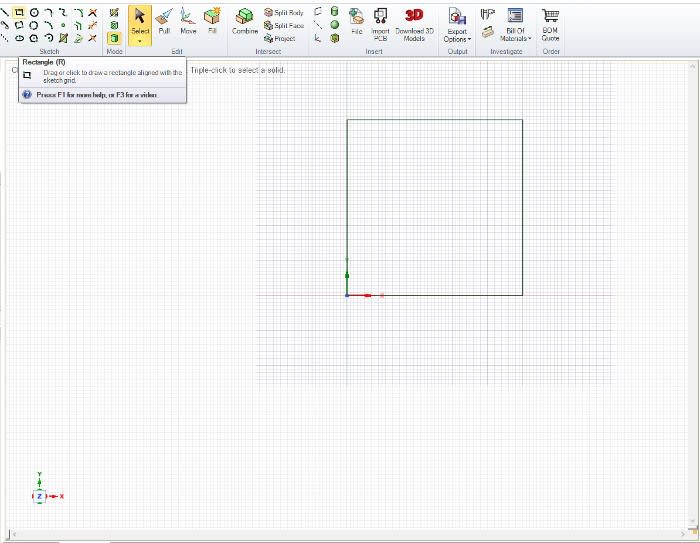
Task: Click the green Y move handle at sketch origin
Action: tap(347, 276)
